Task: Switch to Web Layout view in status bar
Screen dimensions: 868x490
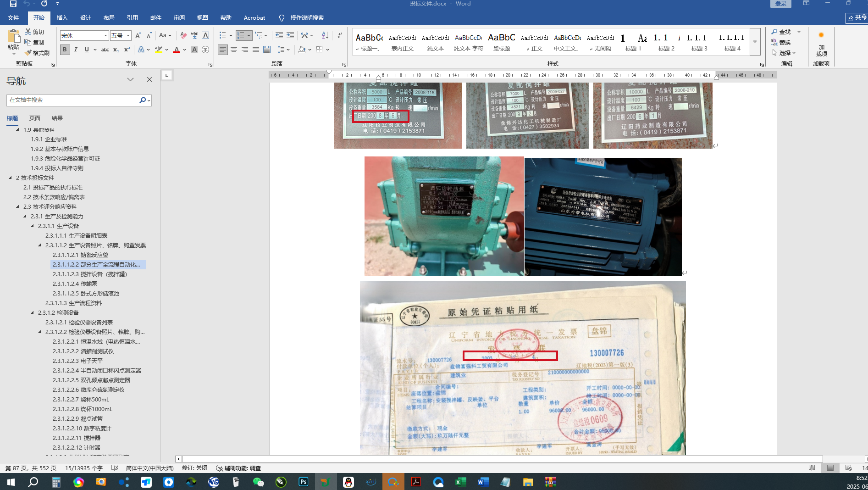Action: pyautogui.click(x=849, y=468)
